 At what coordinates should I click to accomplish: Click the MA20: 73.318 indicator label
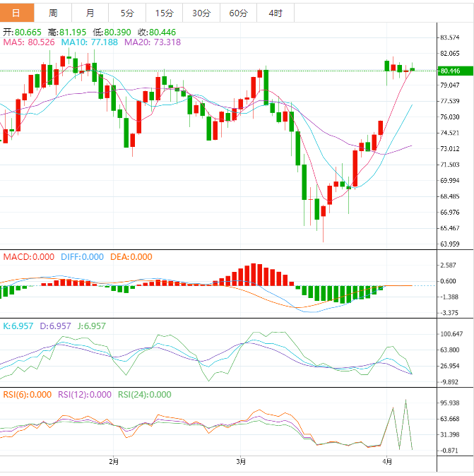click(153, 42)
